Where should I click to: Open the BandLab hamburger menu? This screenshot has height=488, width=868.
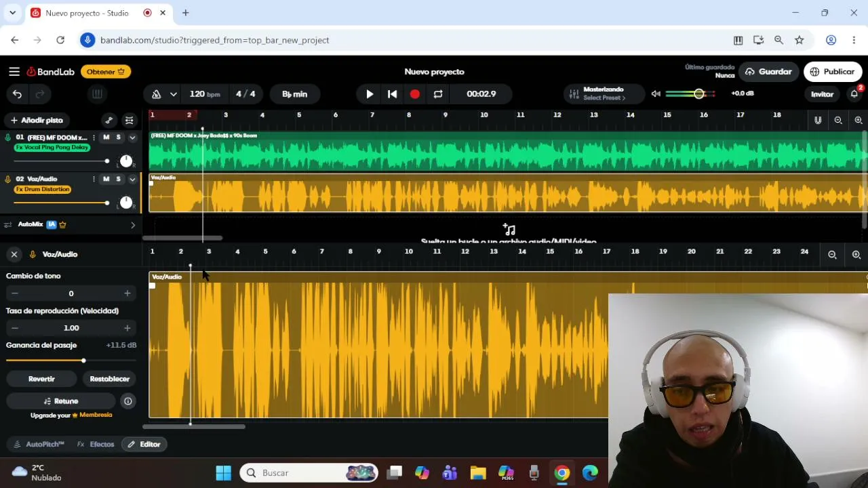14,72
